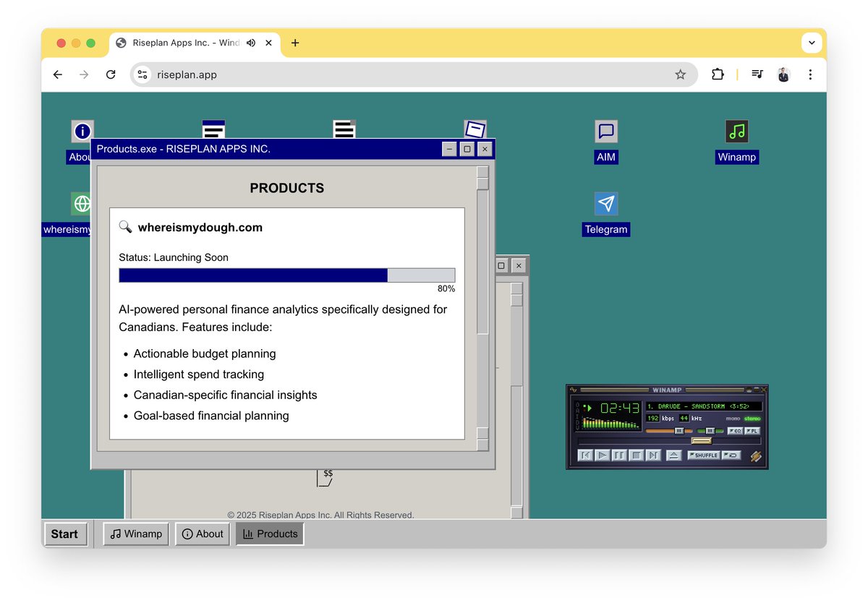The width and height of the screenshot is (868, 603).
Task: Click the magnifier icon beside whereismydough.com
Action: point(125,227)
